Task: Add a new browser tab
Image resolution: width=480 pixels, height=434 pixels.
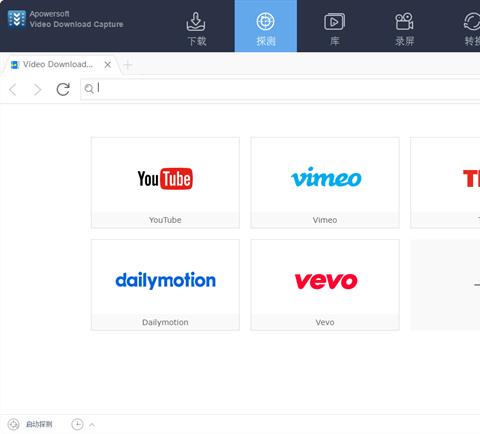Action: [127, 65]
